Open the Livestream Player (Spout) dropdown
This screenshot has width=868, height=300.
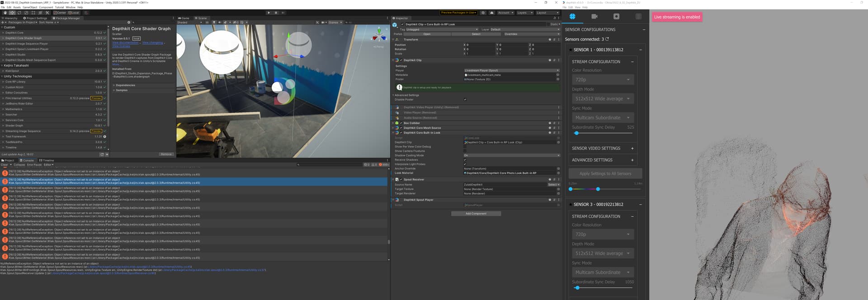click(511, 70)
